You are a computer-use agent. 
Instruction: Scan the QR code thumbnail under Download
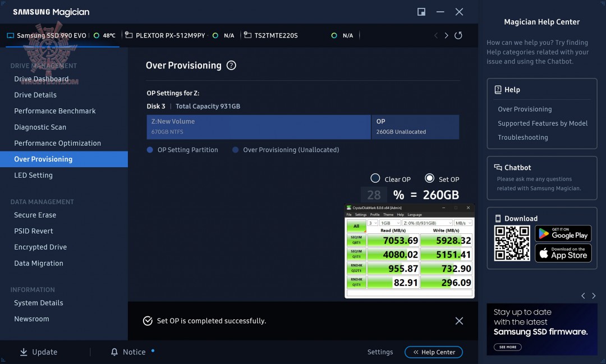[512, 244]
